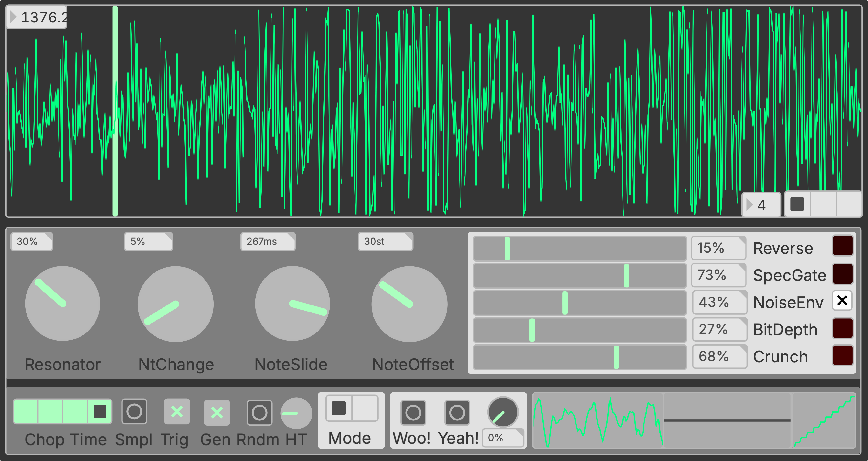The height and width of the screenshot is (461, 868).
Task: Click the 267ms NoteSlide value box
Action: (268, 241)
